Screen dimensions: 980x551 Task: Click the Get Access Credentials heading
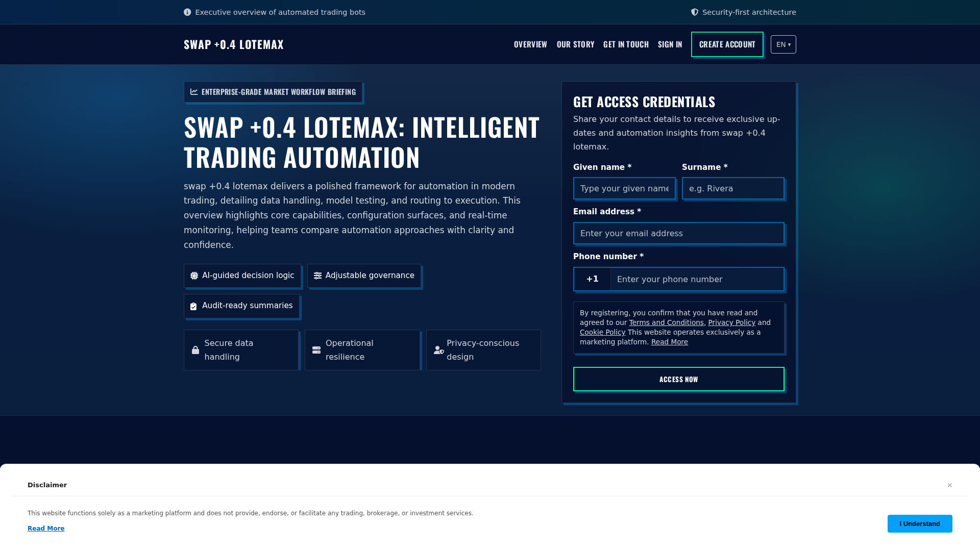click(644, 102)
